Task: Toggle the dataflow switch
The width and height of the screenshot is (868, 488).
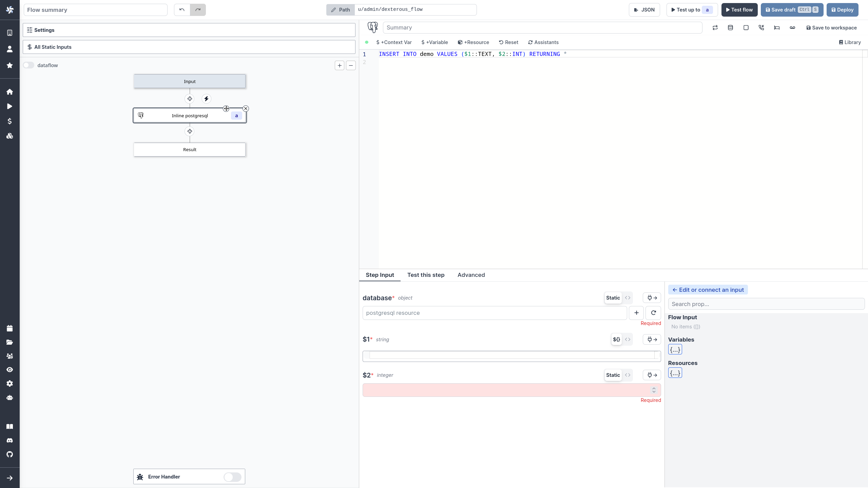Action: click(28, 65)
